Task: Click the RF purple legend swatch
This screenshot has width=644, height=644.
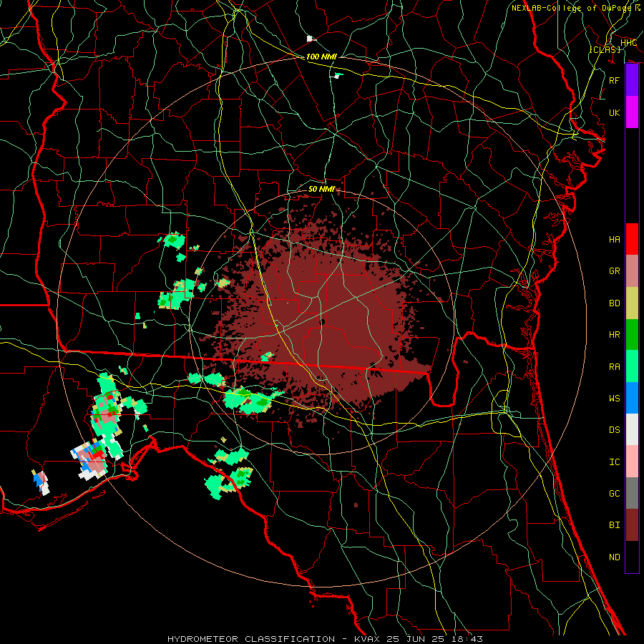Action: point(632,80)
